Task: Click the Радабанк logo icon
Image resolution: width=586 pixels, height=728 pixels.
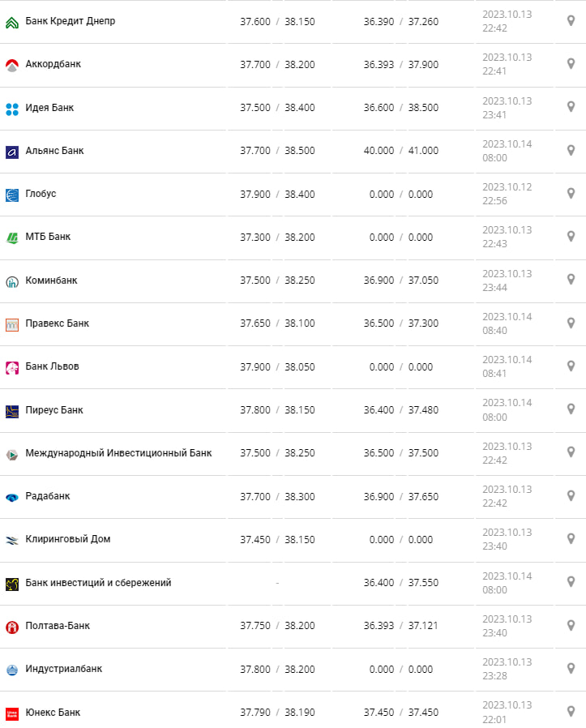Action: click(12, 497)
